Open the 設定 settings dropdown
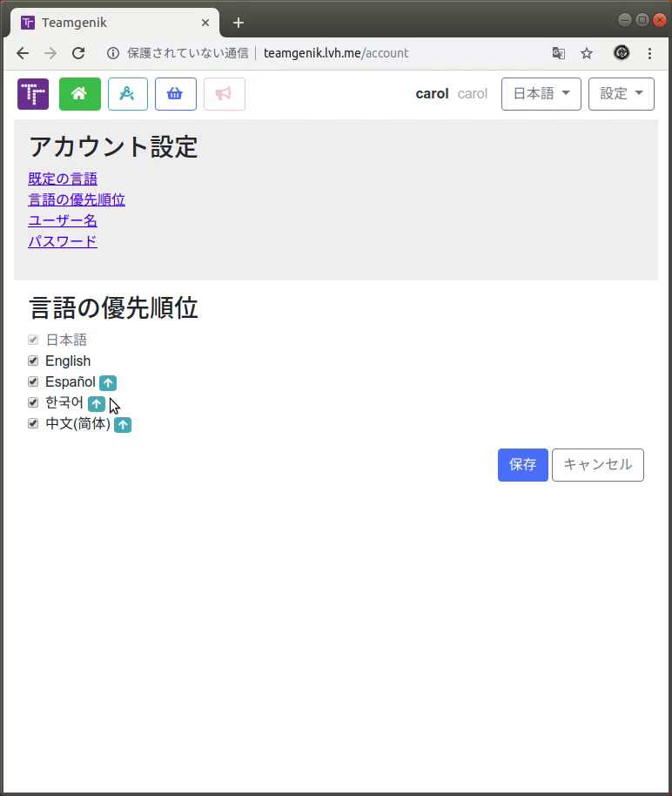This screenshot has width=672, height=796. coord(622,94)
